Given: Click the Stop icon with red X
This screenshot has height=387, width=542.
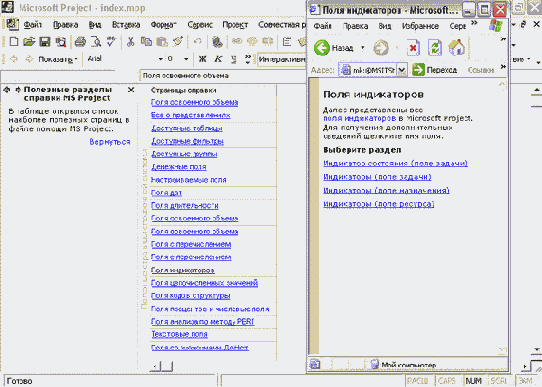Looking at the screenshot, I should (x=413, y=47).
